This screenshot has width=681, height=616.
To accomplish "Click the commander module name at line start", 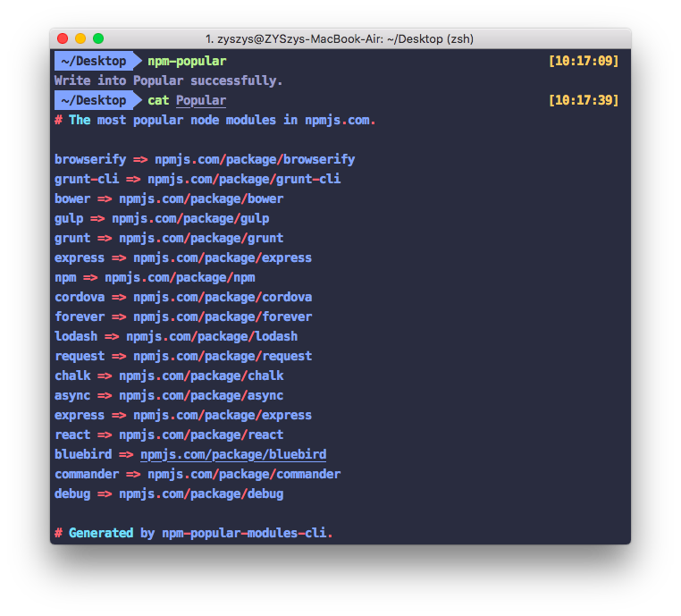I will point(87,475).
